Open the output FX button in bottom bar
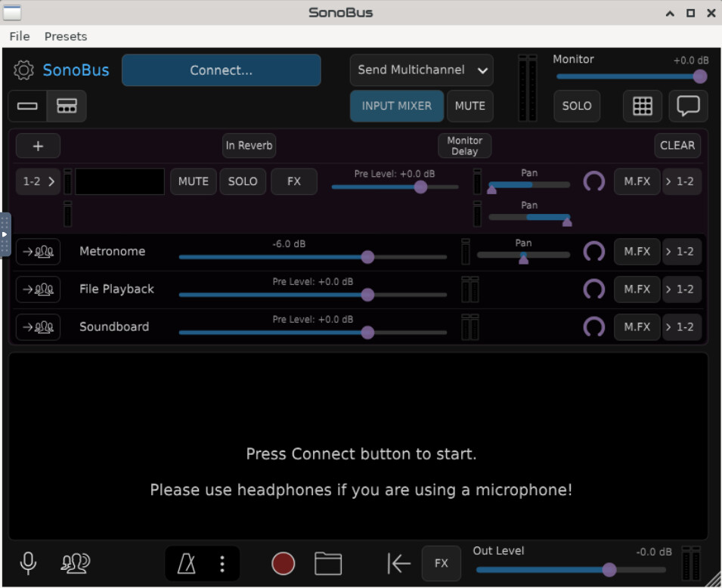Viewport: 722px width, 588px height. (x=441, y=563)
